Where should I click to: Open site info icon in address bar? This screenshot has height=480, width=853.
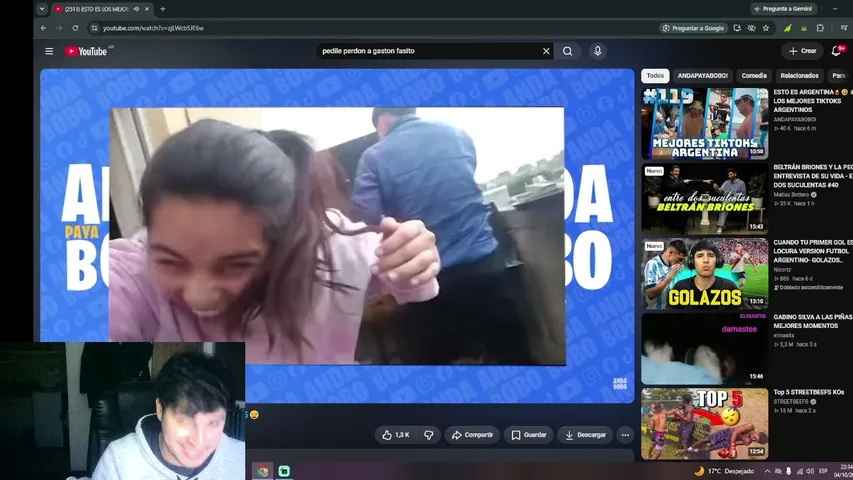[94, 28]
